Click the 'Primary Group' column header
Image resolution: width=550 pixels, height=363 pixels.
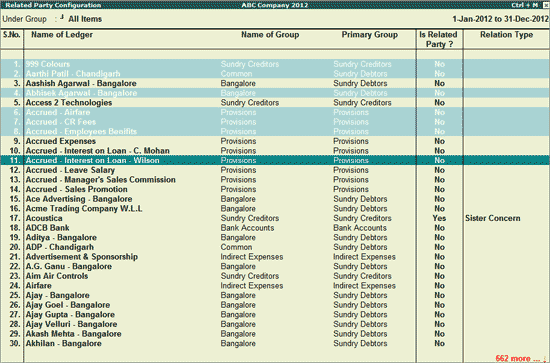370,35
